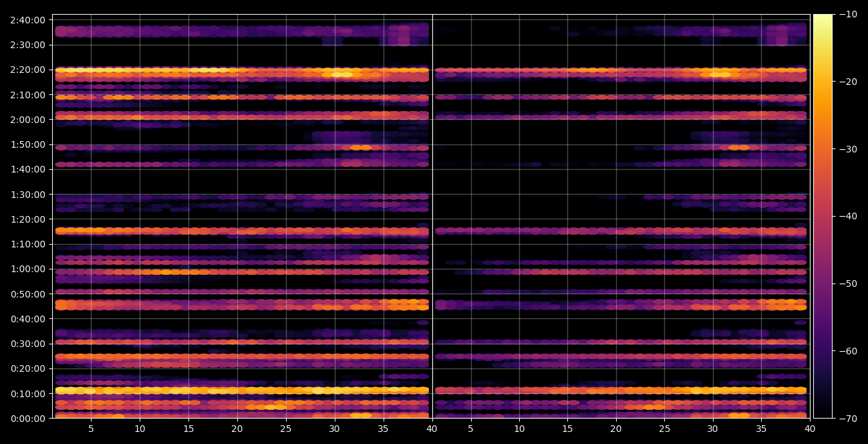
Task: Click x-axis label 35 of right plot
Action: point(762,429)
